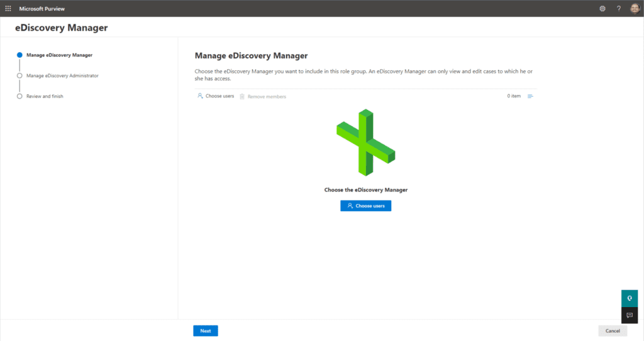
Task: Click the Microsoft Purview title
Action: click(x=42, y=9)
